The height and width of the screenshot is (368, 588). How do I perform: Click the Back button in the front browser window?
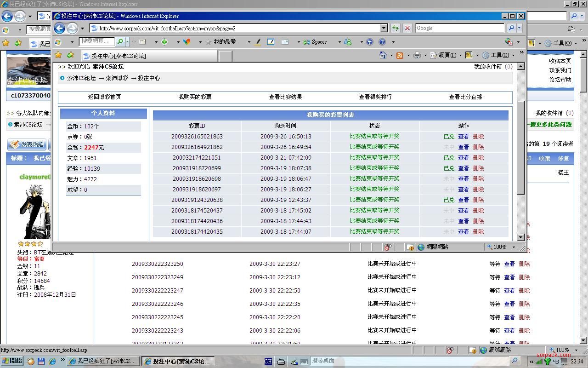click(x=60, y=28)
